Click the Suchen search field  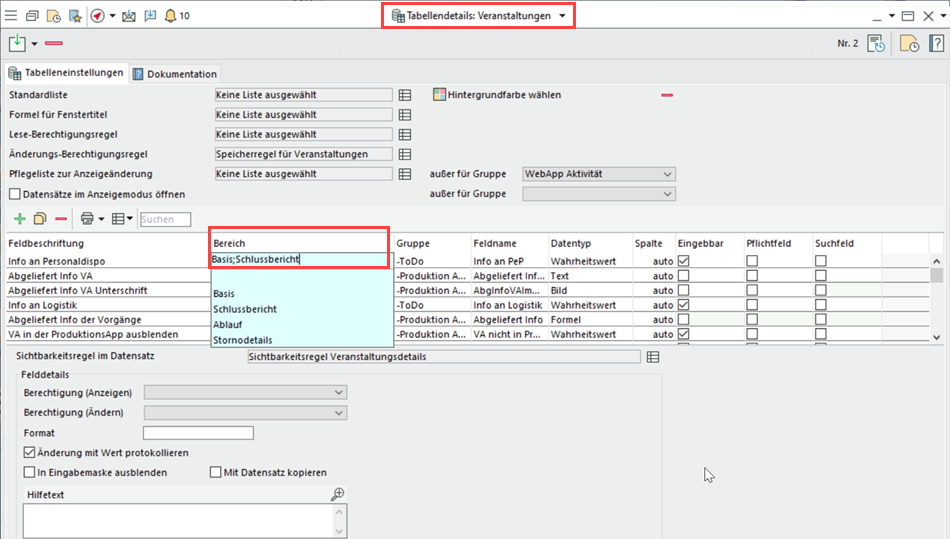(165, 219)
